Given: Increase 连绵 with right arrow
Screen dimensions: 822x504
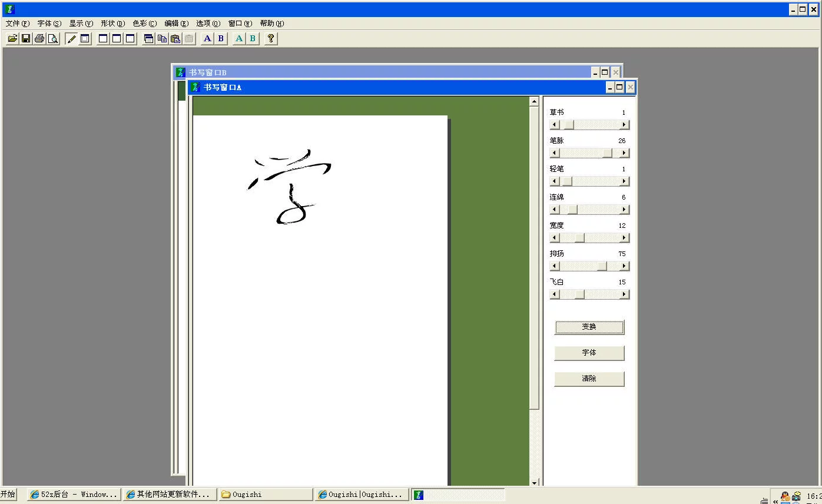Looking at the screenshot, I should (624, 210).
